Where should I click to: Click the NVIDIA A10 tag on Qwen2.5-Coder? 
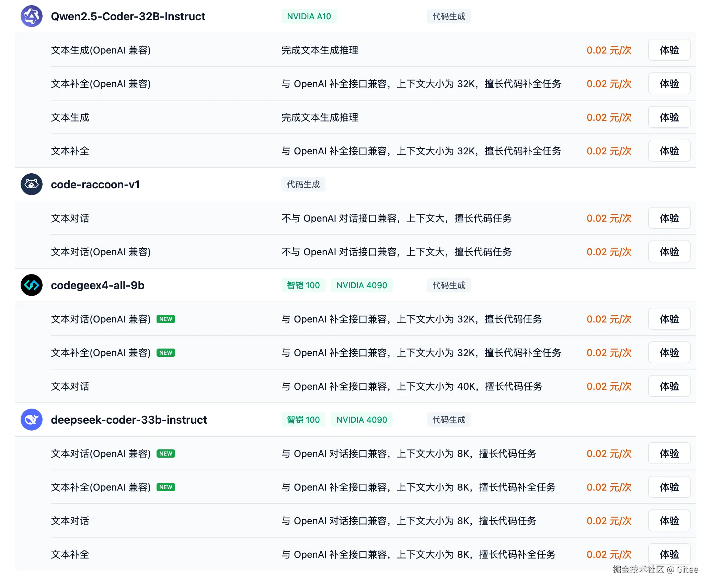click(x=309, y=16)
